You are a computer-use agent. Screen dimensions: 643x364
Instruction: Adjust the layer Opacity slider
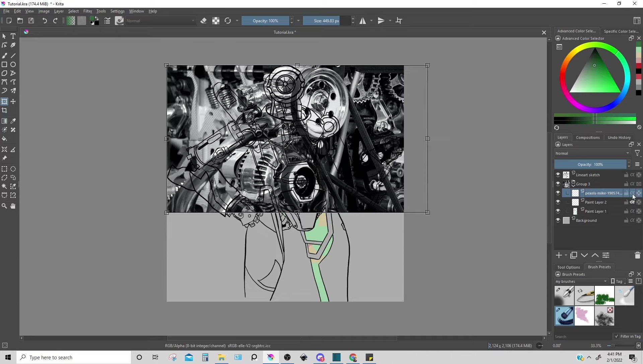pyautogui.click(x=590, y=164)
